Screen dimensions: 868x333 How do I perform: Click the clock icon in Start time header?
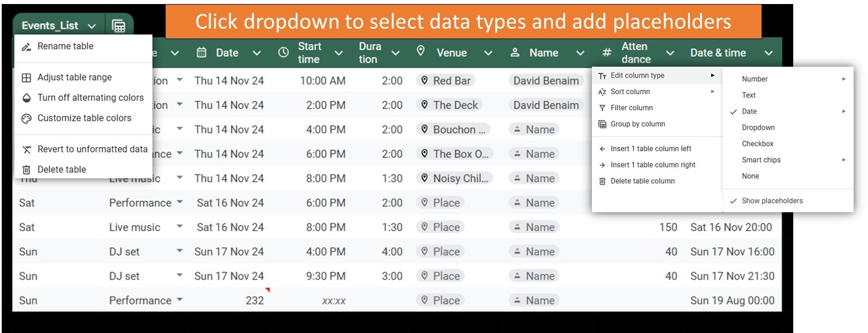(283, 53)
